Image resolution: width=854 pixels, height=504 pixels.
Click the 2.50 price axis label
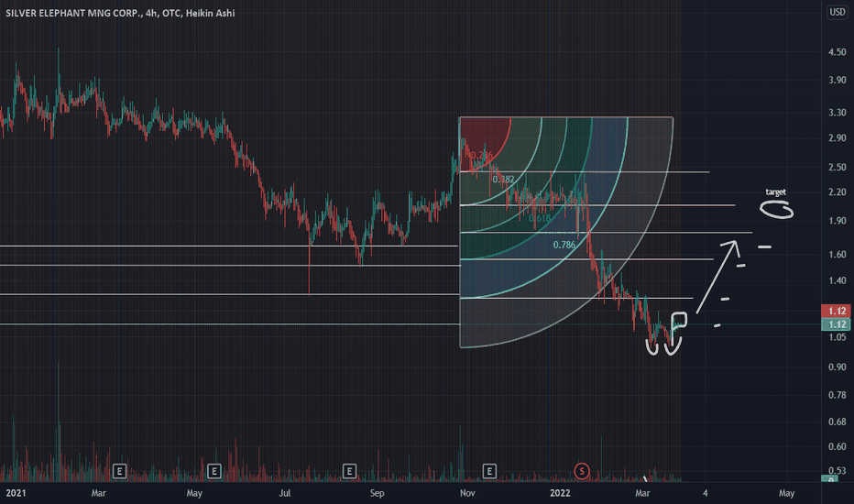838,167
